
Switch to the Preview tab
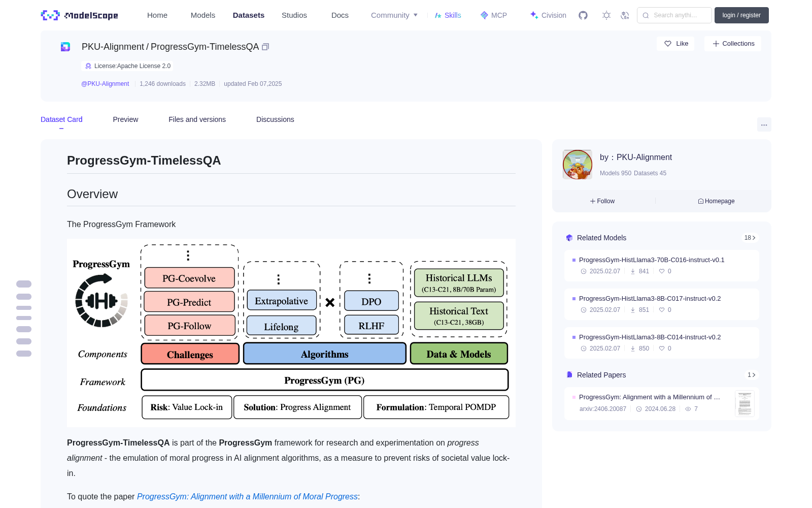(125, 119)
